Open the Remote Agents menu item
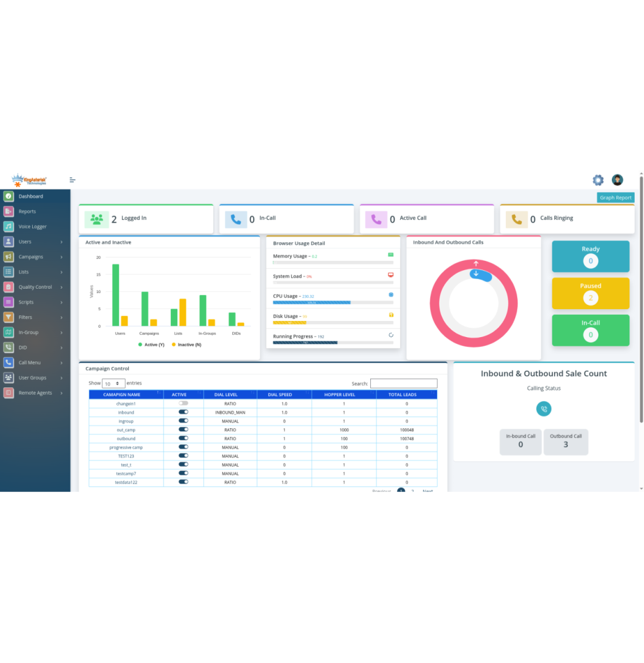Screen dimensions: 644x663 35,393
